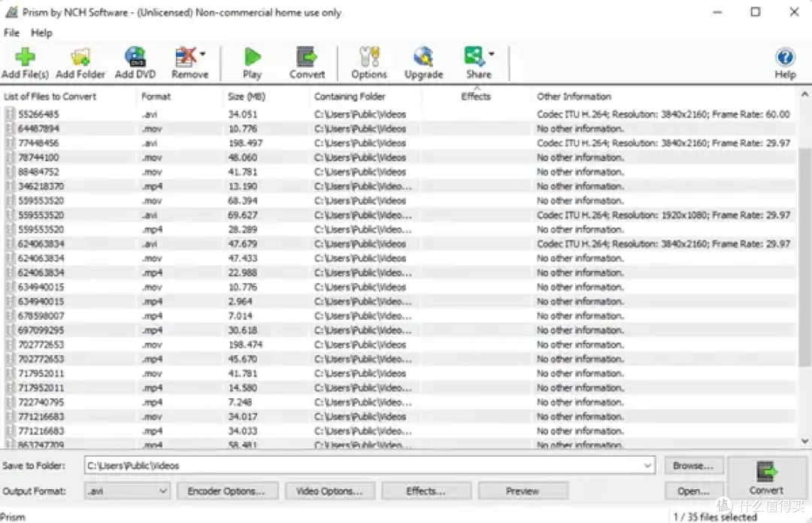This screenshot has width=812, height=523.
Task: Click the vertical scrollbar thumb of file list
Action: [804, 257]
